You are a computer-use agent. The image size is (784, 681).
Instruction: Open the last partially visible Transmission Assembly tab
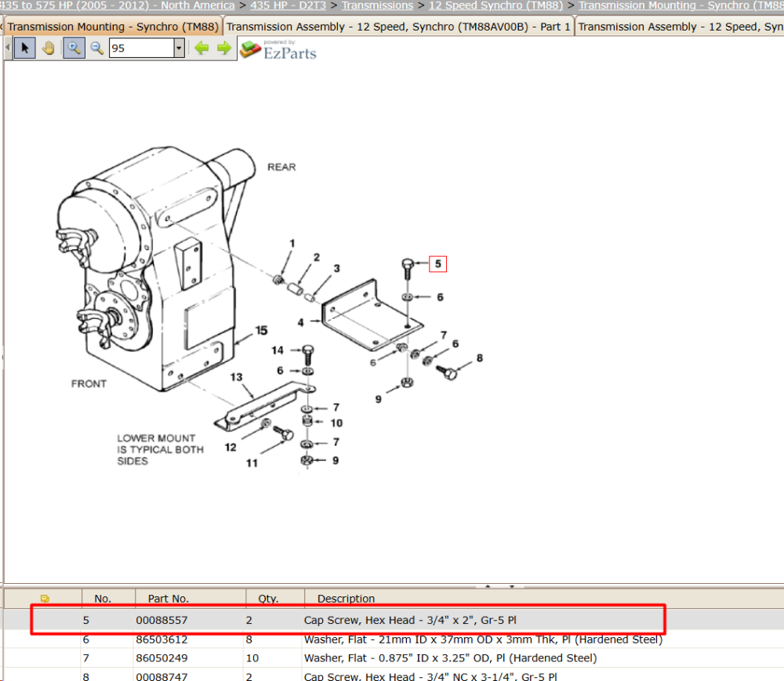pos(680,27)
